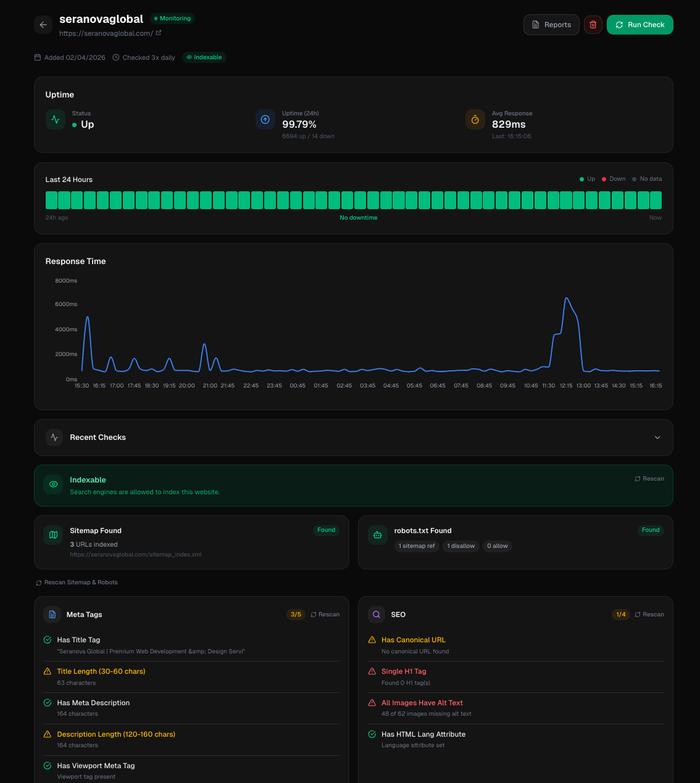The width and height of the screenshot is (700, 783).
Task: Select the '1 disallow' chip
Action: 461,546
